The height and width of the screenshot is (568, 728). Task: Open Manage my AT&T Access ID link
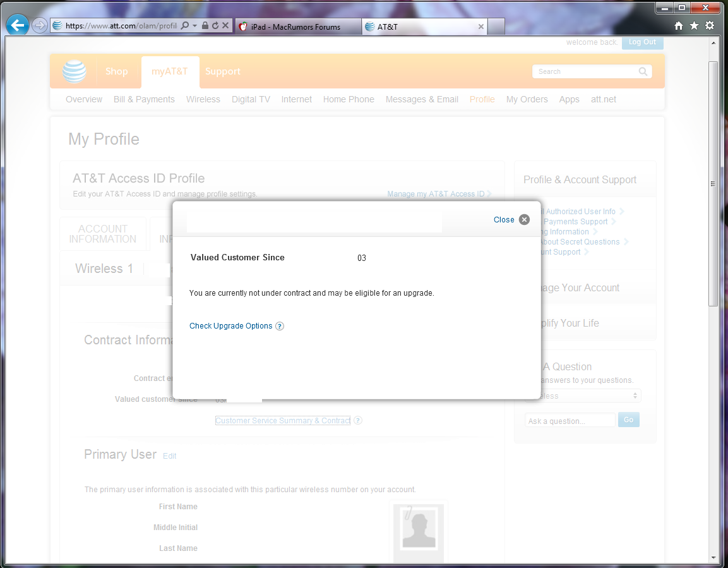click(439, 194)
